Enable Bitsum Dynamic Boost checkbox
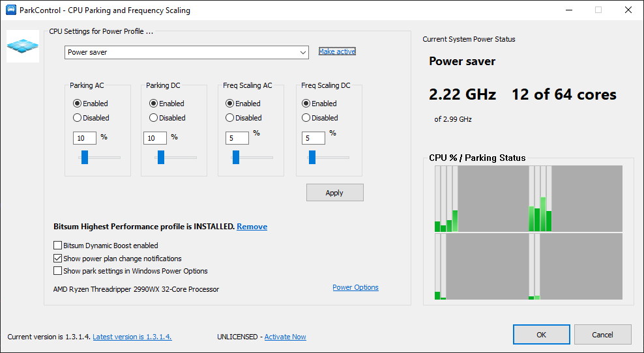 click(58, 246)
